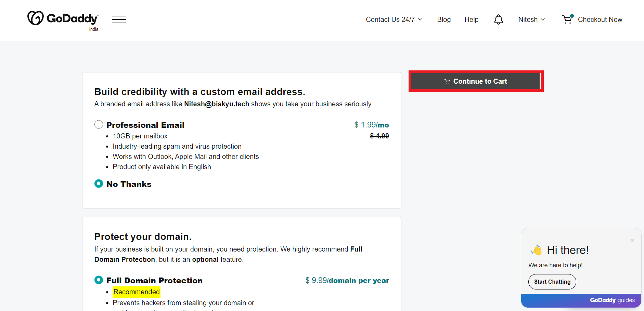Viewport: 644px width, 311px height.
Task: Click the waving hand emoji in chat
Action: (537, 250)
